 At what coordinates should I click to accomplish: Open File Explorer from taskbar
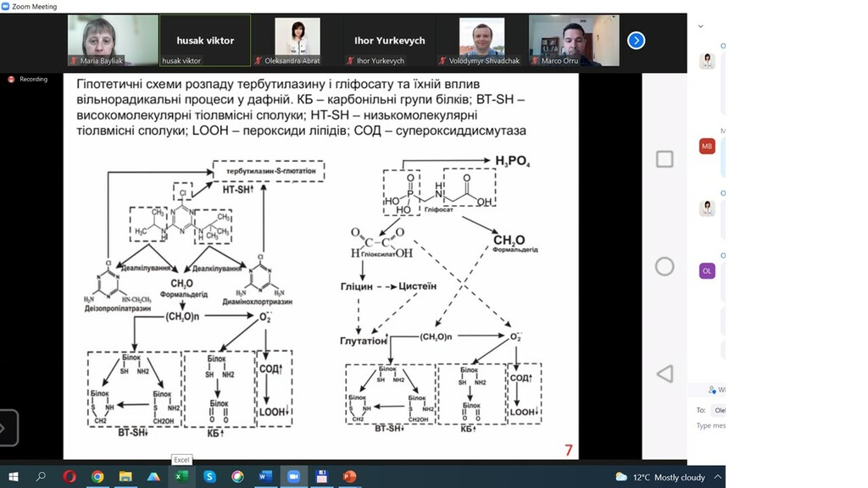click(x=125, y=476)
